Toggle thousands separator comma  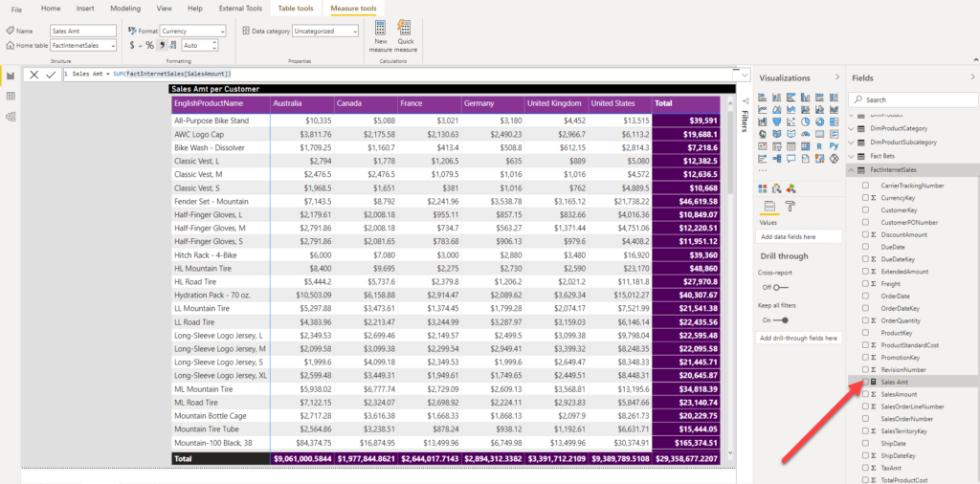pos(162,45)
